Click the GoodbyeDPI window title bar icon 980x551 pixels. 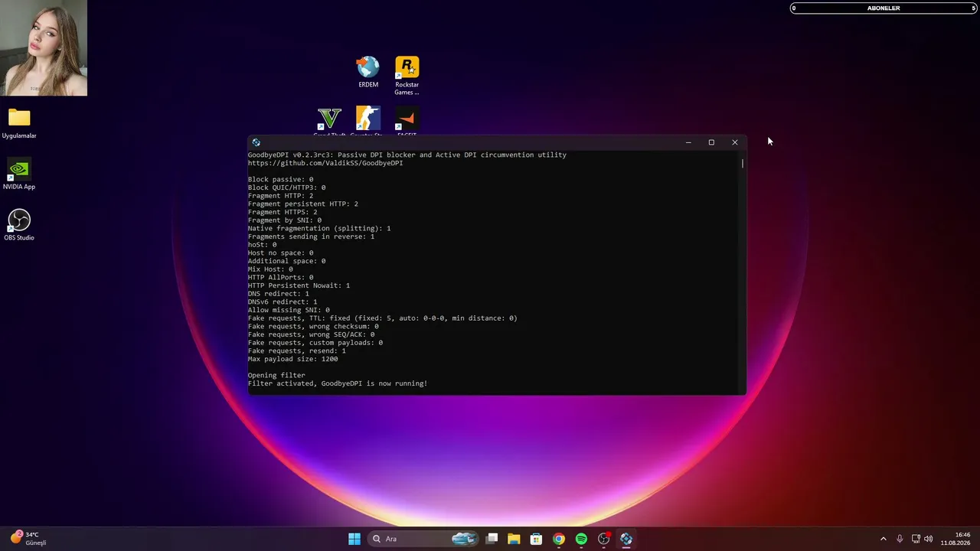pos(256,142)
